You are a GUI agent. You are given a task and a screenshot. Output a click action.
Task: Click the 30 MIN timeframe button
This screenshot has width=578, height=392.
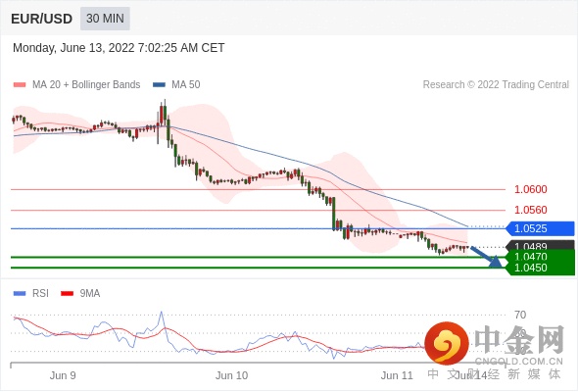click(x=105, y=19)
